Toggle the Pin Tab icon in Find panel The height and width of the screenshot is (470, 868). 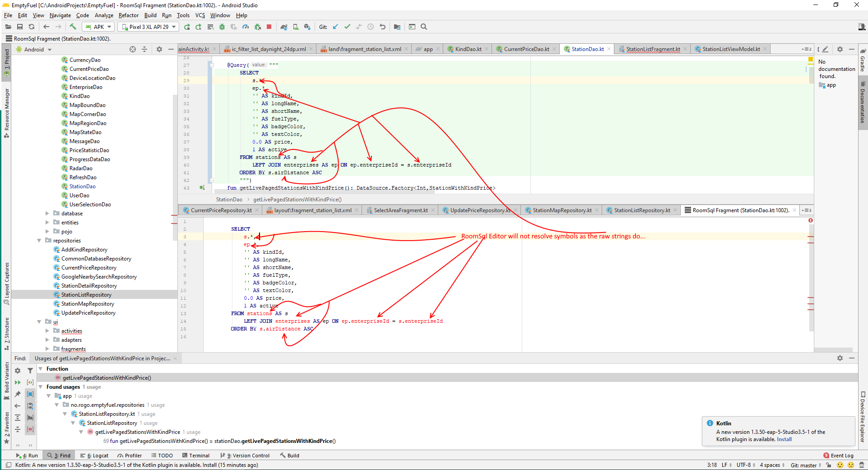tap(18, 394)
